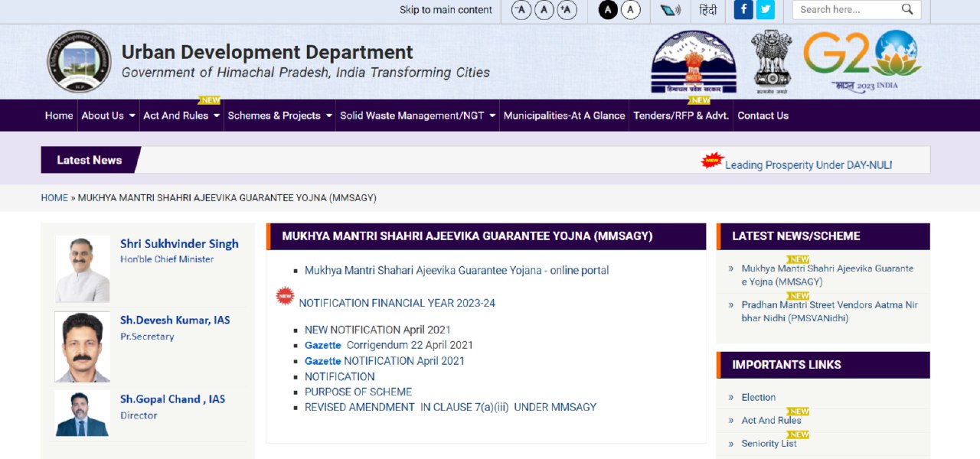Open Pradhan Mantri Street Vendors PMSVANidhi link
Viewport: 980px width, 459px height.
[829, 311]
